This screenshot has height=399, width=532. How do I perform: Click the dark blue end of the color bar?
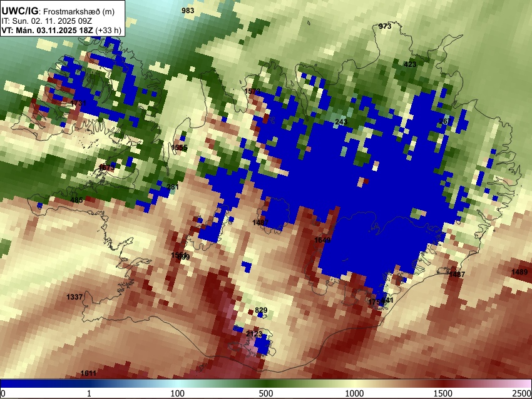(21, 383)
